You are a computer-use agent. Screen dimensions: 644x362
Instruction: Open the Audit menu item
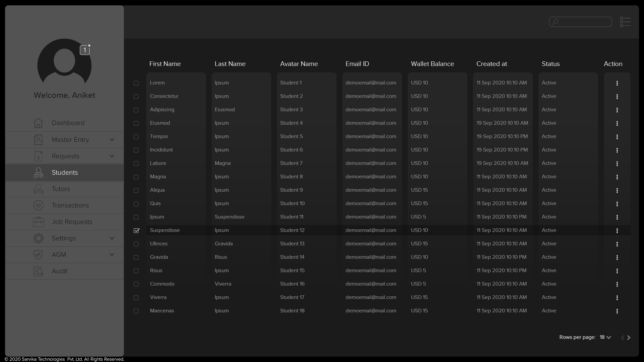click(64, 271)
